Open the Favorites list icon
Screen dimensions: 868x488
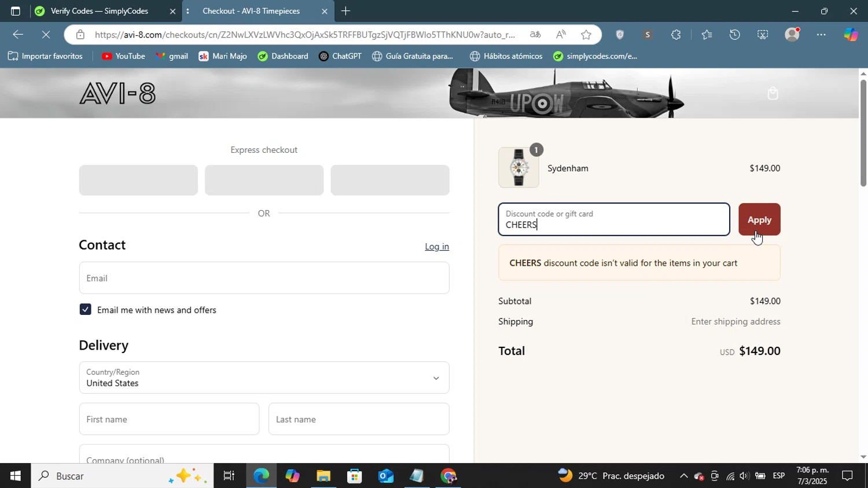click(707, 35)
